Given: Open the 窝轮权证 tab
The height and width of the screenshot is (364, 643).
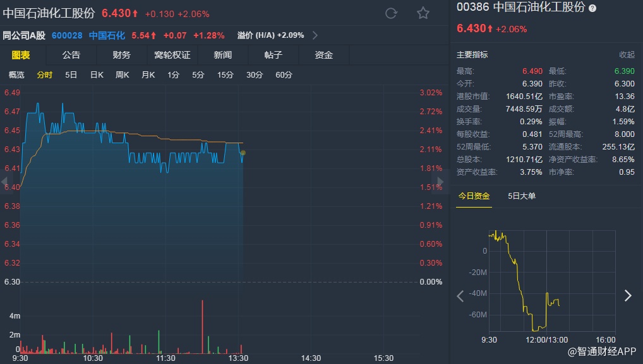Looking at the screenshot, I should (x=172, y=55).
